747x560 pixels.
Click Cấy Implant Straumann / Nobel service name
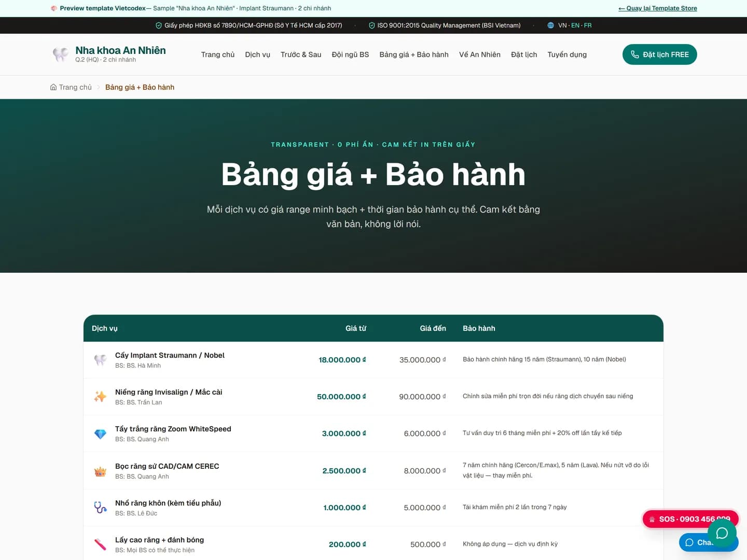170,355
